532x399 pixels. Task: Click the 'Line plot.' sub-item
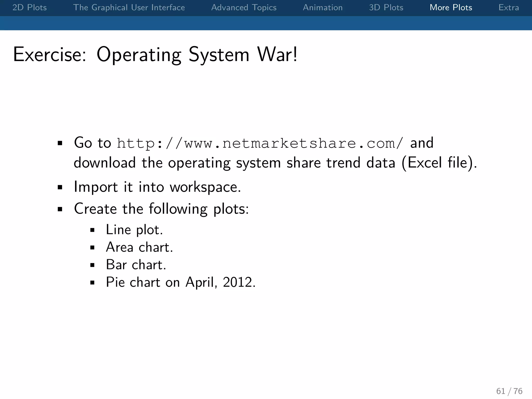134,230
